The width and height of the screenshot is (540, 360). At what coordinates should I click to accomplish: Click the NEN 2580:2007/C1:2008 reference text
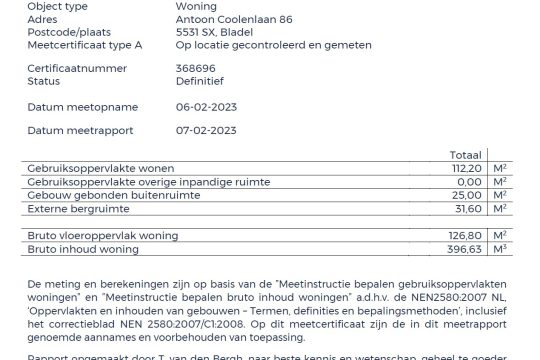click(183, 324)
